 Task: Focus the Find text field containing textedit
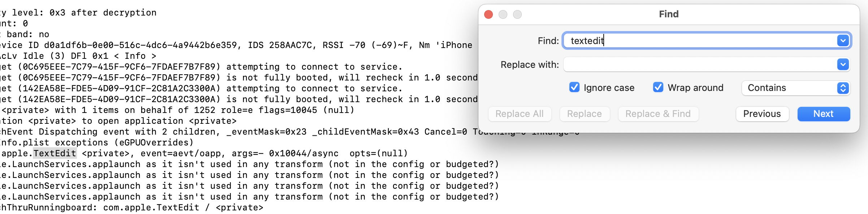[700, 41]
